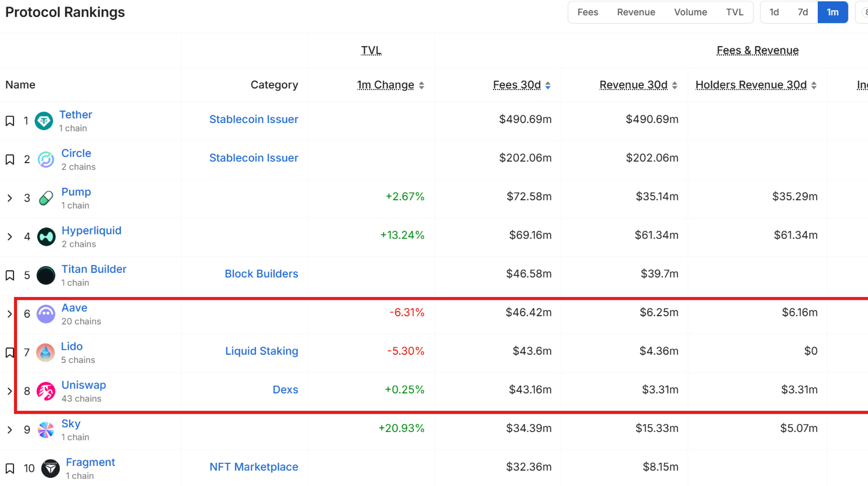Bookmark the Tether protocol row
Image resolution: width=868 pixels, height=486 pixels.
[10, 121]
